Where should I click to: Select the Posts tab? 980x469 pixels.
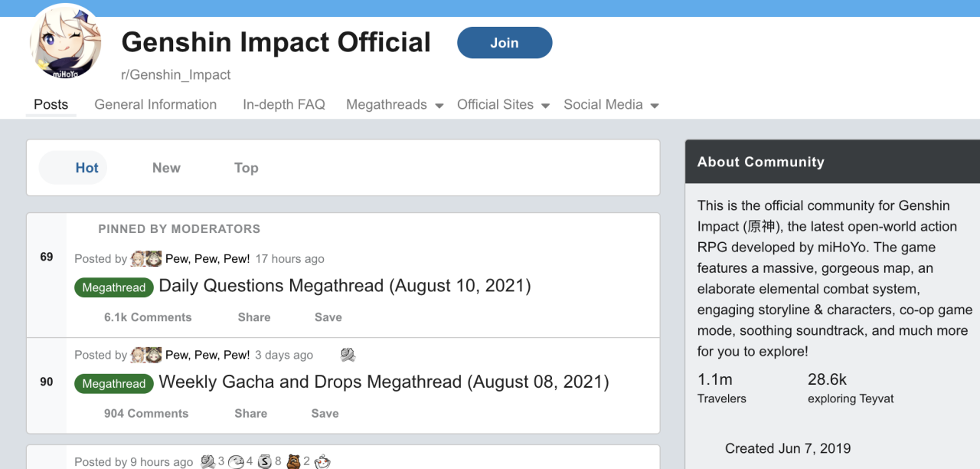[x=51, y=105]
